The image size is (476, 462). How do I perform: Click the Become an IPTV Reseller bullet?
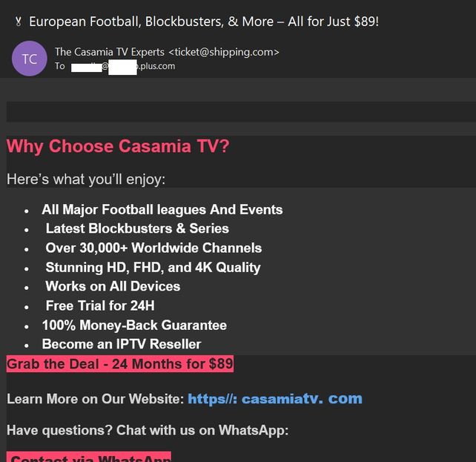[122, 344]
